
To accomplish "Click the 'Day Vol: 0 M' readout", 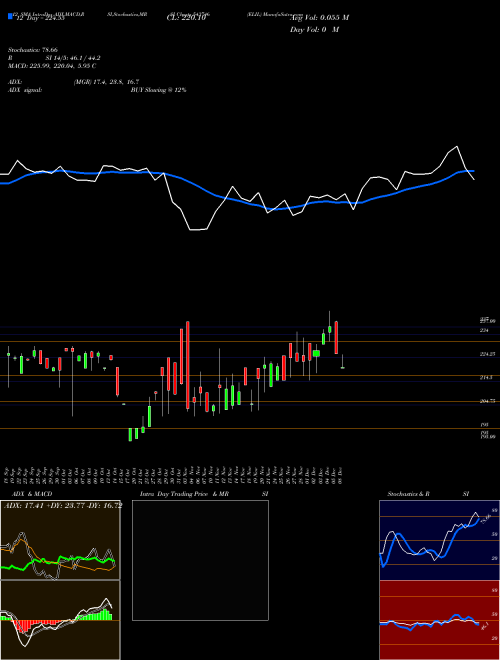I will 314,30.
